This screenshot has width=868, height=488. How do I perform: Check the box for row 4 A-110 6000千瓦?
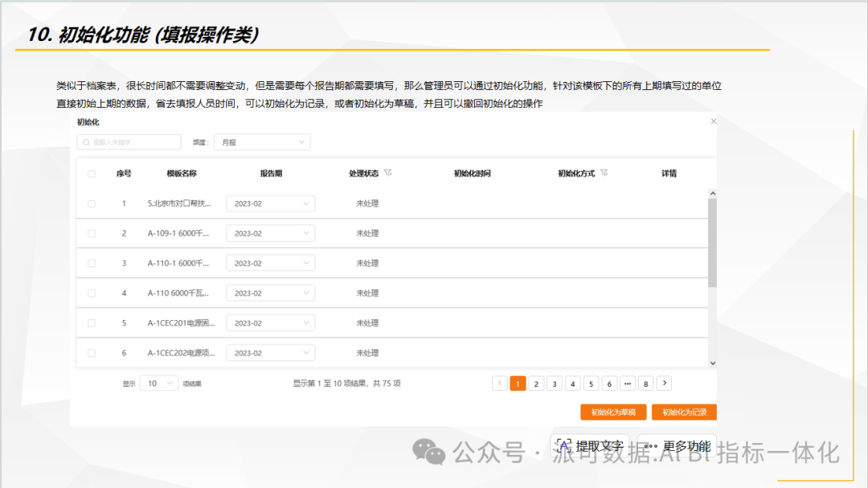point(92,293)
